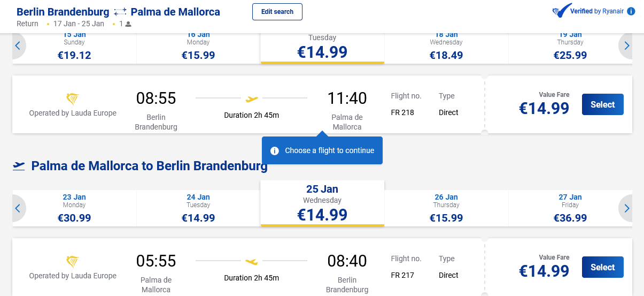
Task: Click the Lauda Europe harp logo on flight FR 217
Action: point(73,262)
